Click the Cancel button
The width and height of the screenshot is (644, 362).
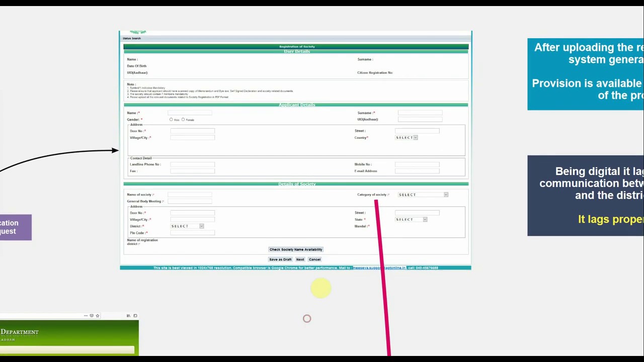point(314,259)
